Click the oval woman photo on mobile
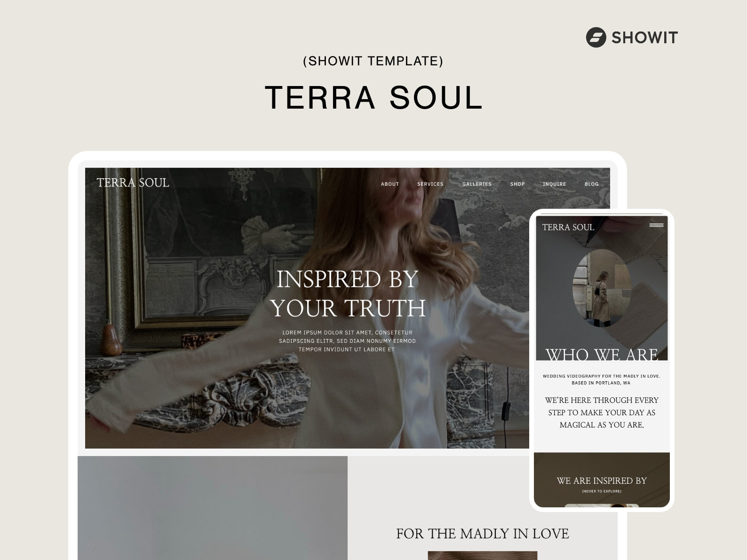This screenshot has height=560, width=747. pos(601,288)
